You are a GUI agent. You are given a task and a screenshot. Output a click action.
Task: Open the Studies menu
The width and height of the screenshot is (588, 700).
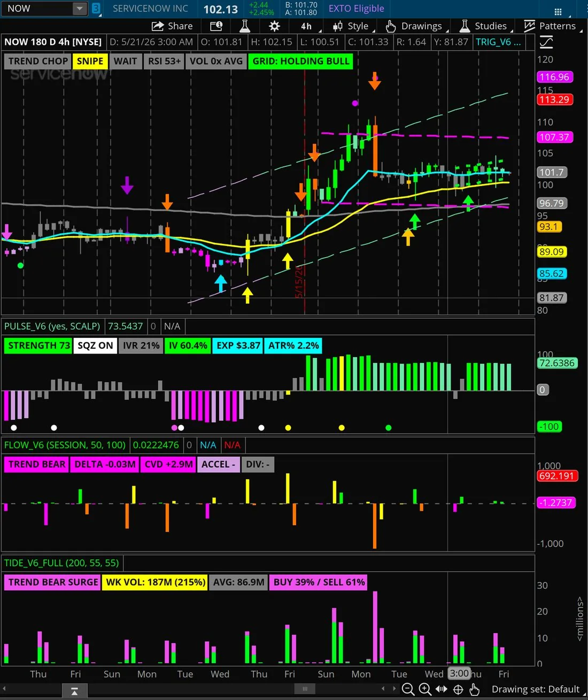(483, 26)
